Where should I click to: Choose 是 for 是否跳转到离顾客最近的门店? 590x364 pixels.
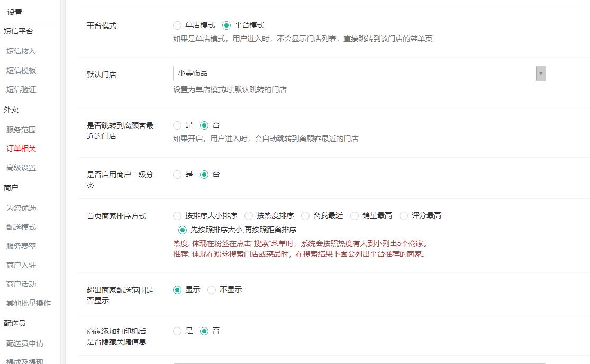coord(177,125)
